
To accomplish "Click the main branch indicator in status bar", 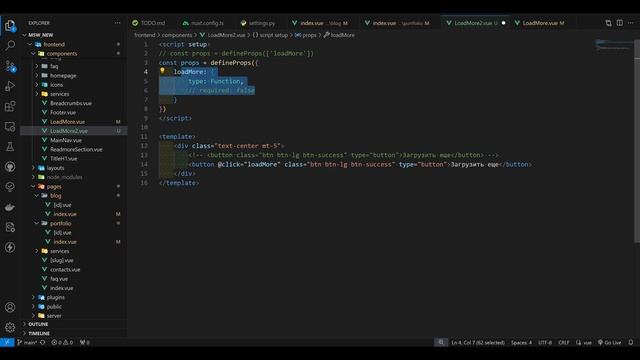I will click(x=27, y=342).
